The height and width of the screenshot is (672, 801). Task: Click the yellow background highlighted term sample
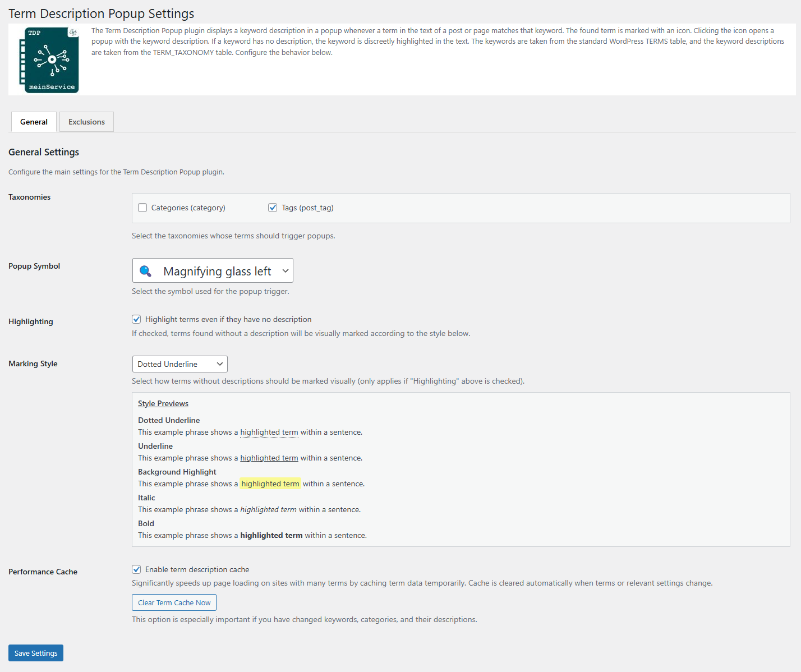270,484
